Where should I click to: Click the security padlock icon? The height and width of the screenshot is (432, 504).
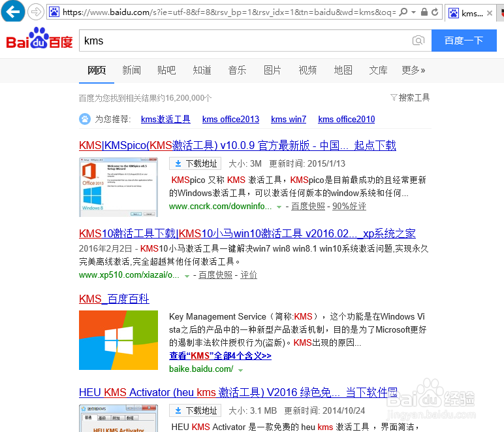tap(424, 12)
